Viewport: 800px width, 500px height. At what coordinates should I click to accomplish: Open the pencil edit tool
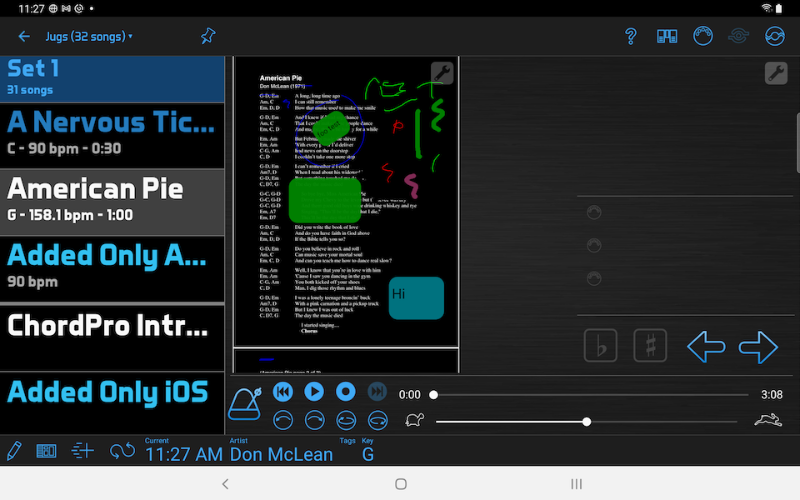coord(14,451)
